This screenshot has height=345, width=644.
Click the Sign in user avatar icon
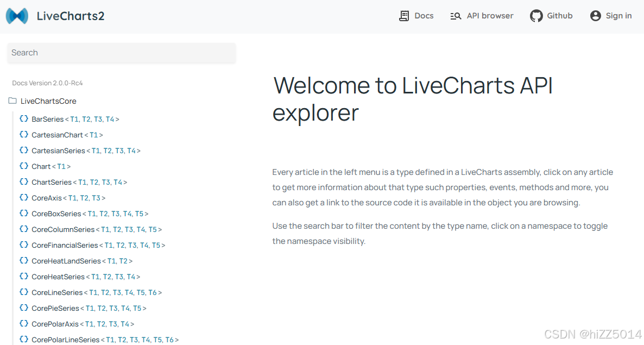coord(596,16)
